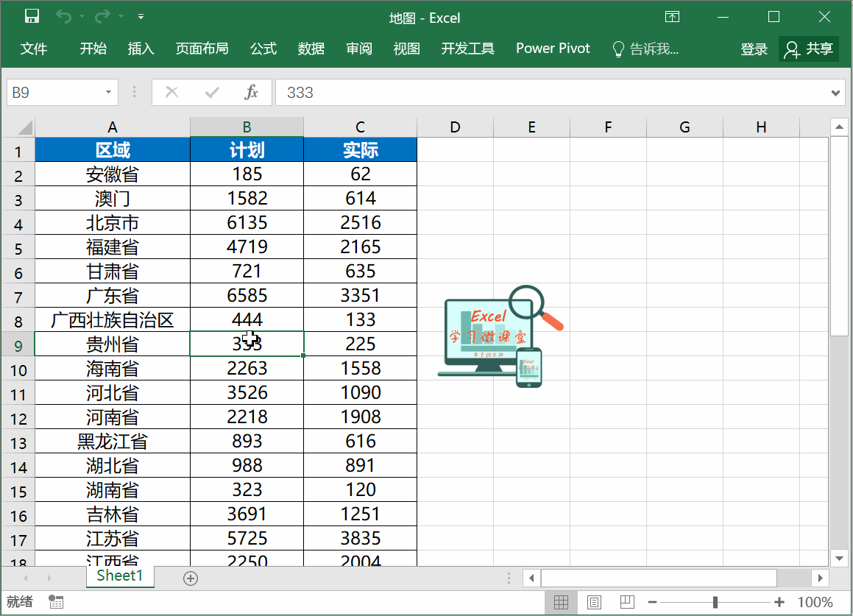Switch to the 开发工具 ribbon tab
The height and width of the screenshot is (616, 853).
468,49
